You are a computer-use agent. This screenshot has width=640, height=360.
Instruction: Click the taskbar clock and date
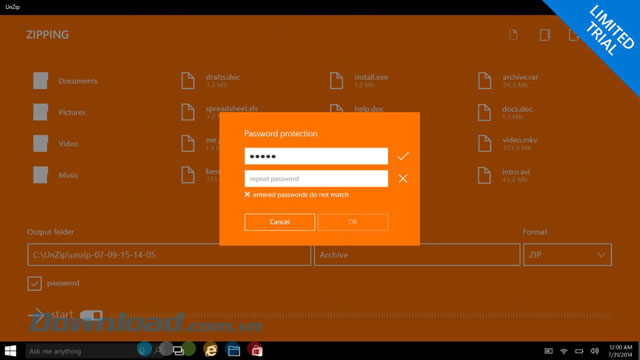(620, 351)
